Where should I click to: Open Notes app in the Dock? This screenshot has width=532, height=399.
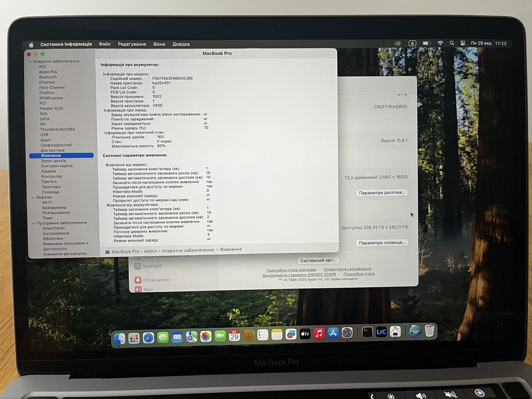click(x=277, y=335)
